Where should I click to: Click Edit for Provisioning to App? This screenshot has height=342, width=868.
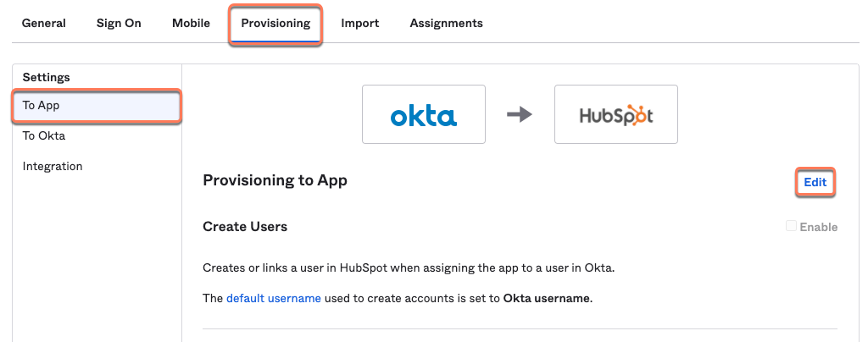tap(815, 182)
